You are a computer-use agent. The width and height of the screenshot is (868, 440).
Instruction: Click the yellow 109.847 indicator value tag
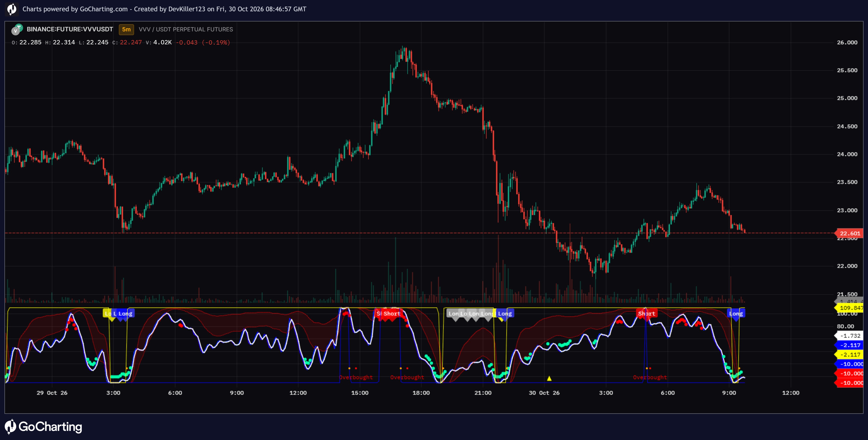849,307
